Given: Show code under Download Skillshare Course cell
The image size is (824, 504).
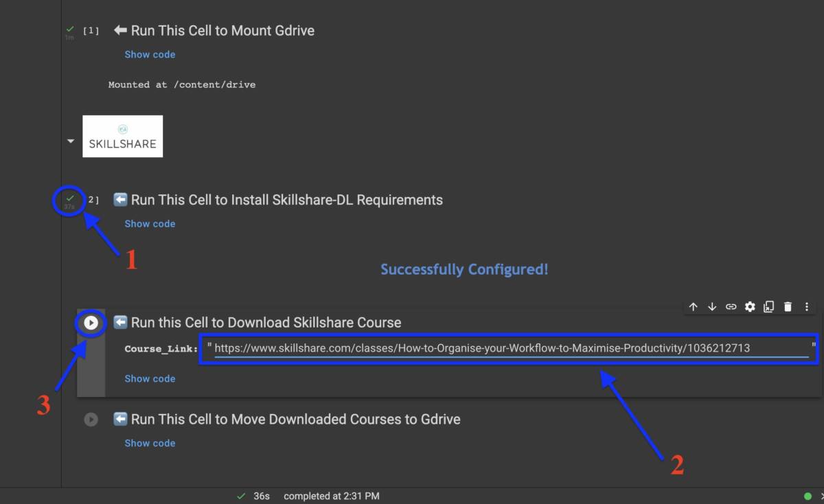Looking at the screenshot, I should coord(150,378).
